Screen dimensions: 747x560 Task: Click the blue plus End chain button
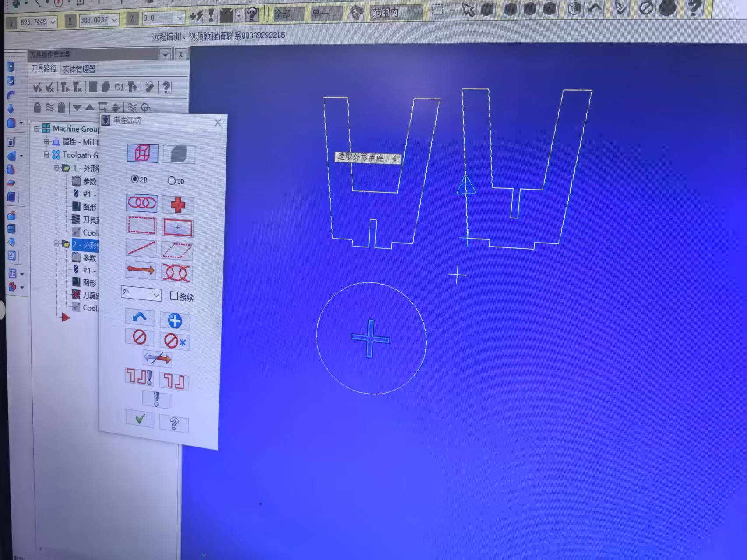point(175,321)
